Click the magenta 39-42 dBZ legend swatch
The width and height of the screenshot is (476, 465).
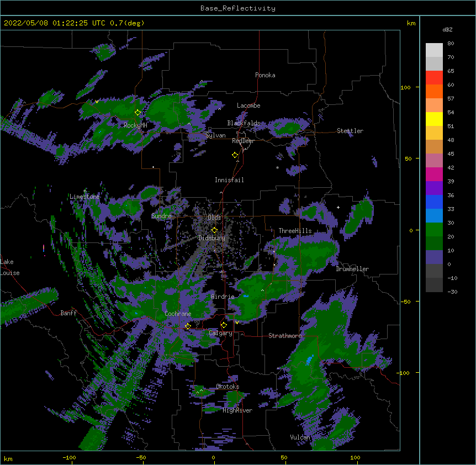[434, 174]
